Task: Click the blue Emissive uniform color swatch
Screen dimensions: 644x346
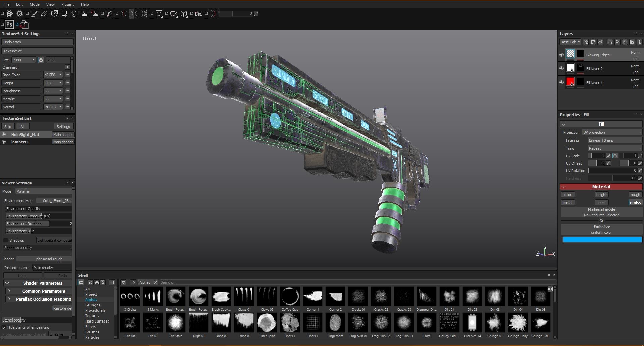Action: coord(601,239)
